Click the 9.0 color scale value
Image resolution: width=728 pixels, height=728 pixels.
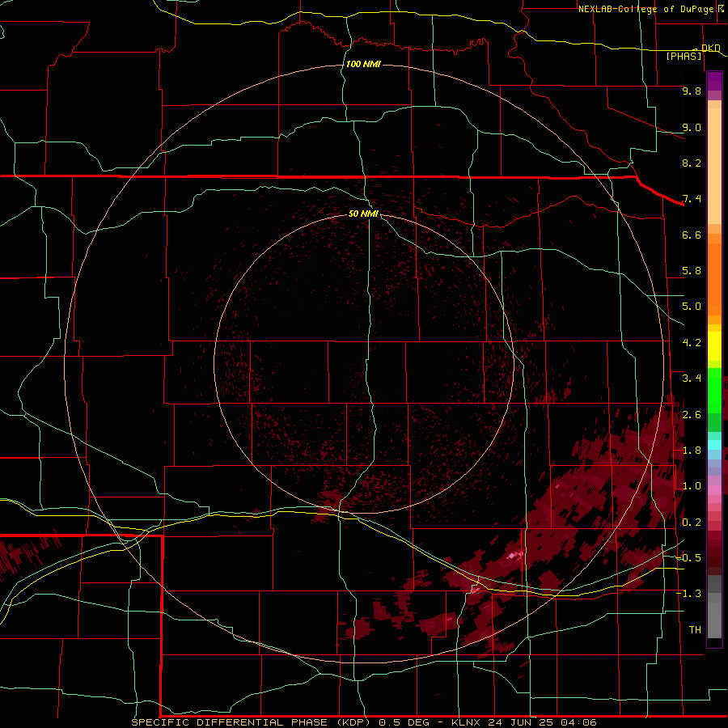pos(692,127)
